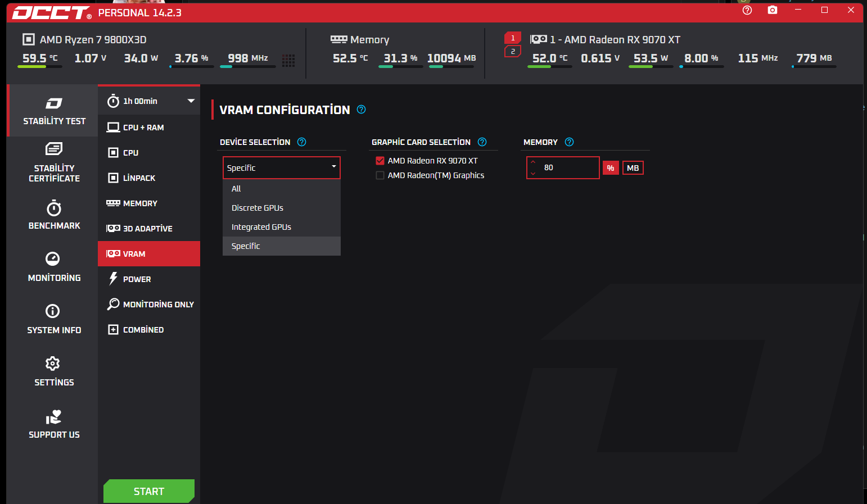This screenshot has width=867, height=504.
Task: Choose Discrete GPUs in the dropdown
Action: tap(282, 208)
